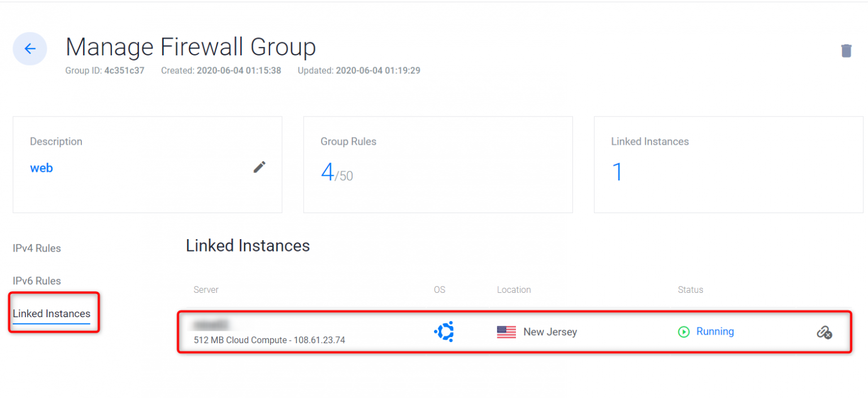
Task: Click the trash icon to delete the firewall group
Action: pos(847,50)
